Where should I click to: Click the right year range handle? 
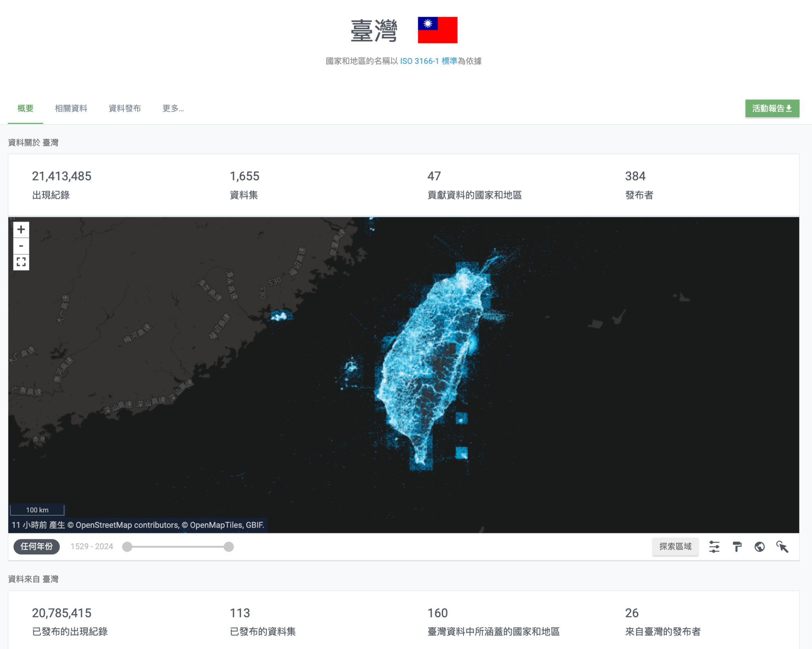229,547
